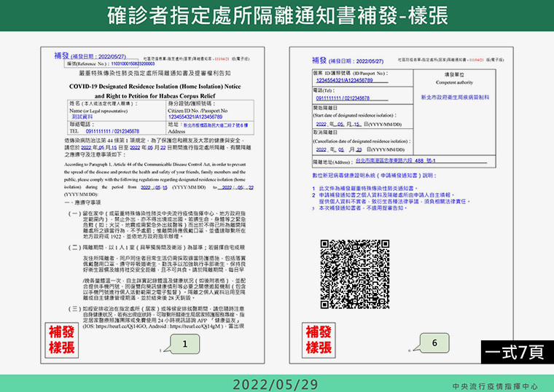Click the title banner 確診者指定處所隔離通知書補發
554x392 pixels.
click(x=277, y=15)
